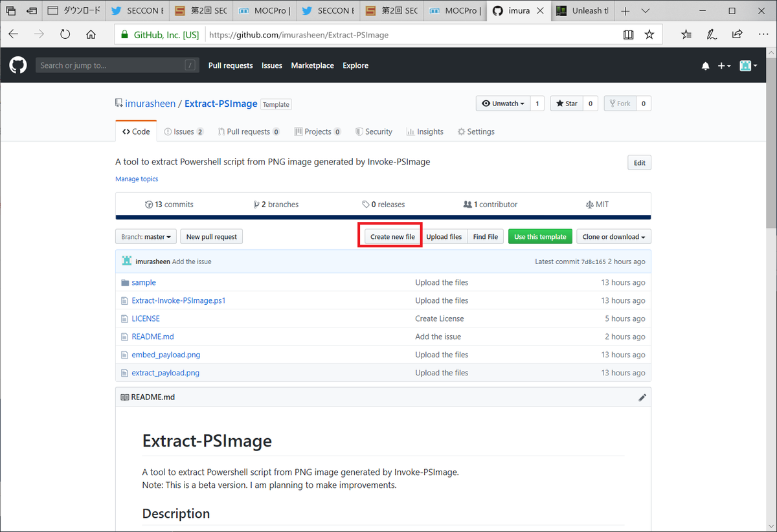The image size is (777, 532).
Task: Open embed_payload.png file
Action: coord(166,355)
